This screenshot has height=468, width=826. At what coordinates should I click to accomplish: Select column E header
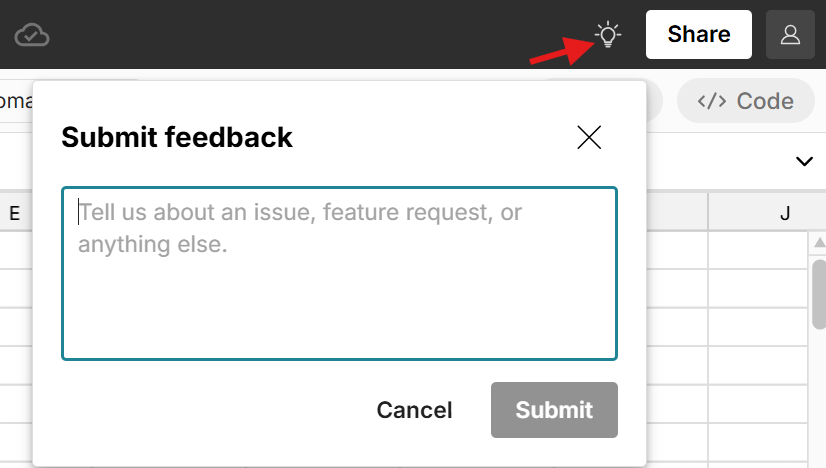click(x=14, y=212)
